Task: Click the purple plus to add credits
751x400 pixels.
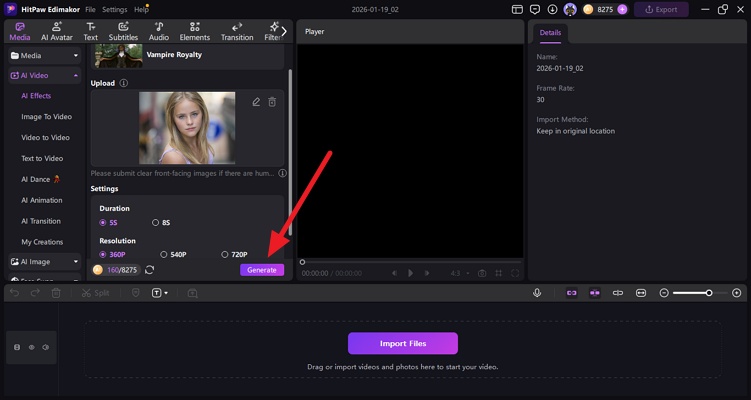Action: [623, 9]
